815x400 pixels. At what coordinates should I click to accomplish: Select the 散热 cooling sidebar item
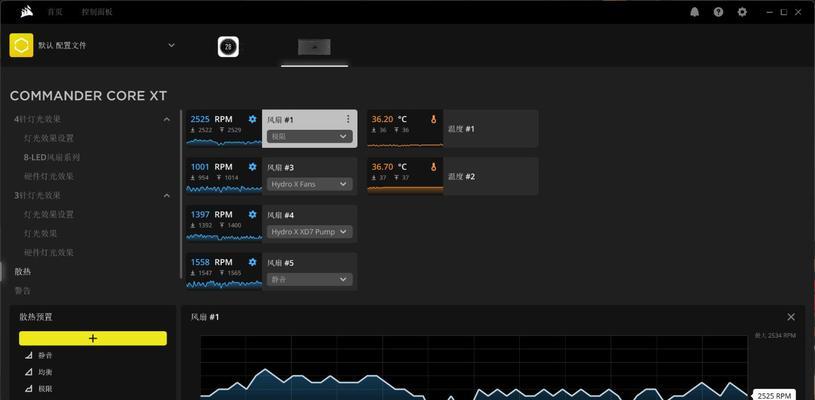(22, 272)
